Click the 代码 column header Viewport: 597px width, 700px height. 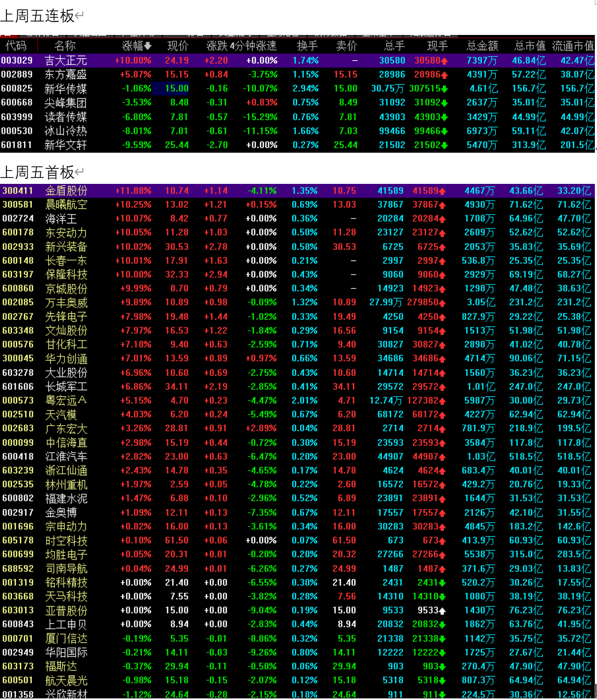(16, 46)
